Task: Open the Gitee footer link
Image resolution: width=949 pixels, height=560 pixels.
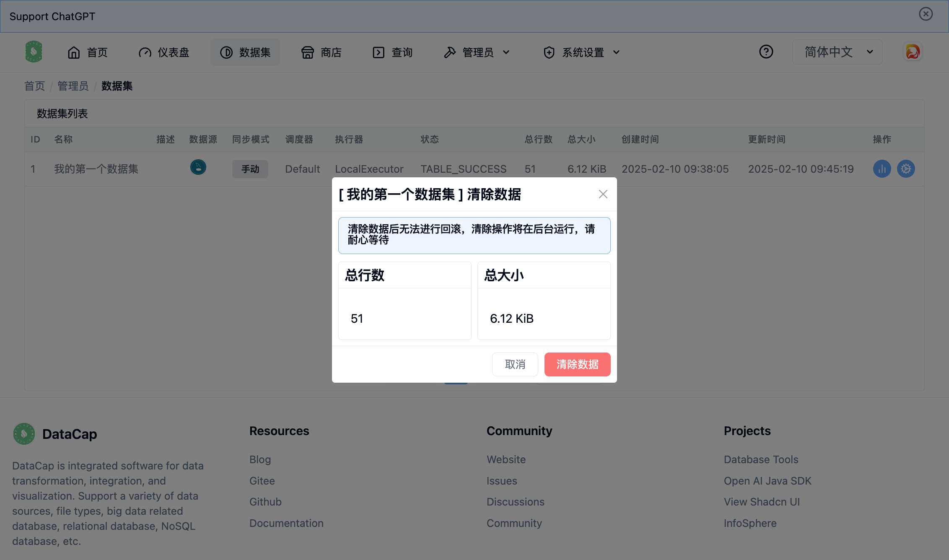Action: coord(262,481)
